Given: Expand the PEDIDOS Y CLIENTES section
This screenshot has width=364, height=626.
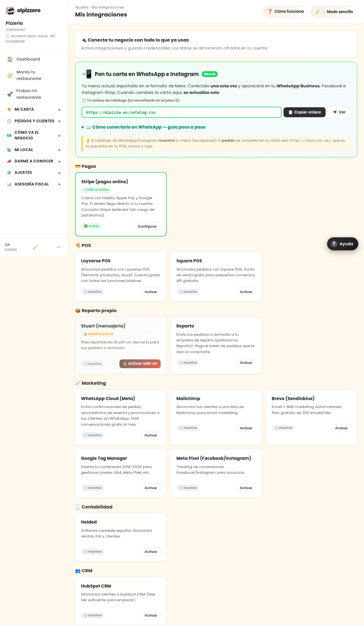Looking at the screenshot, I should coord(34,121).
